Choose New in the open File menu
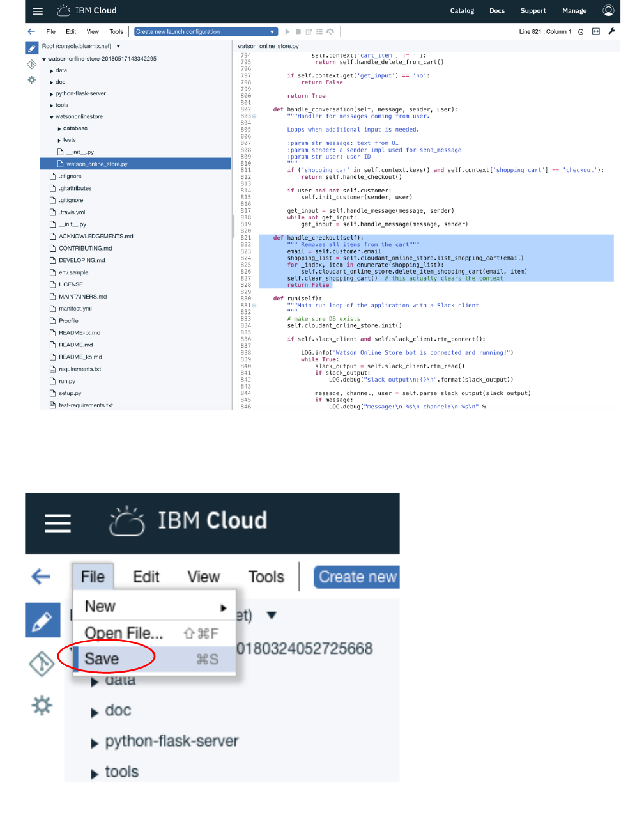 tap(155, 606)
